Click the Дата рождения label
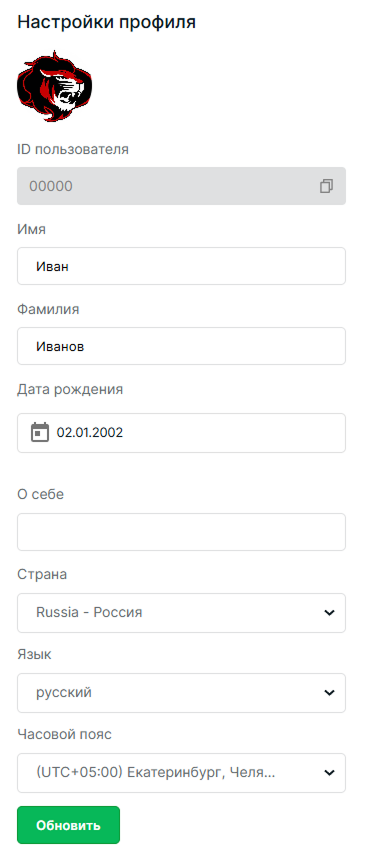This screenshot has height=850, width=374. (70, 389)
